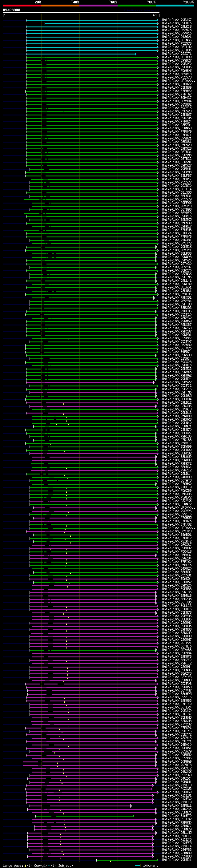The width and height of the screenshot is (197, 868).
Task: Click label UniRef100_A9NVX5
Action: tap(177, 372)
